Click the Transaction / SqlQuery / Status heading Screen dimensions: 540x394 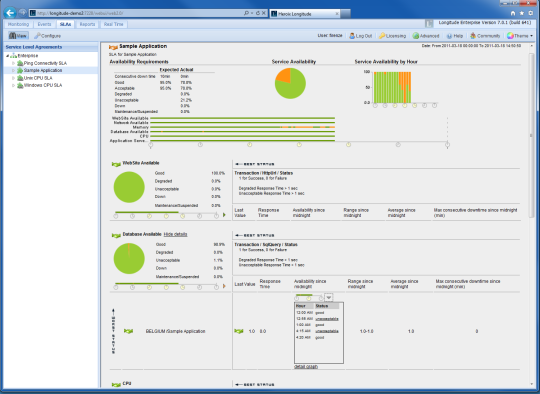pos(266,244)
